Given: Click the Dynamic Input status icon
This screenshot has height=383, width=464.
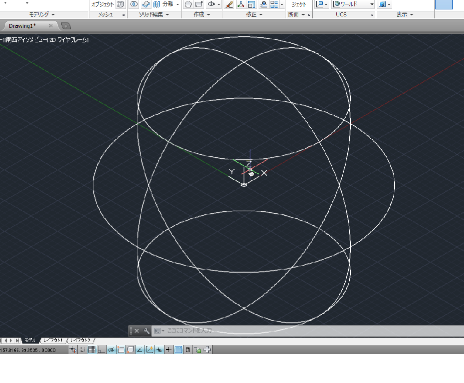Looking at the screenshot, I should click(x=159, y=350).
